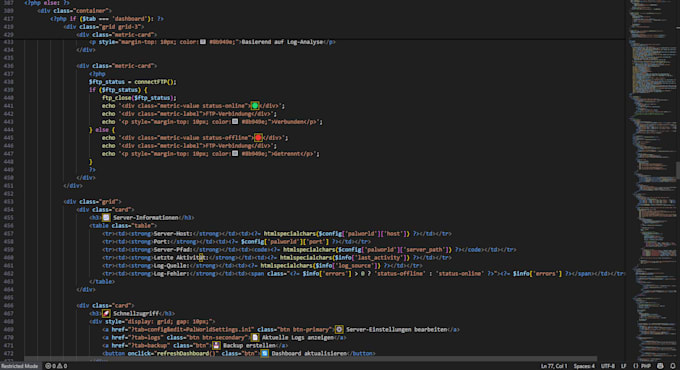The width and height of the screenshot is (680, 370).
Task: Click the gear emoji before Server-Einstellungen bearbeiten
Action: point(339,329)
